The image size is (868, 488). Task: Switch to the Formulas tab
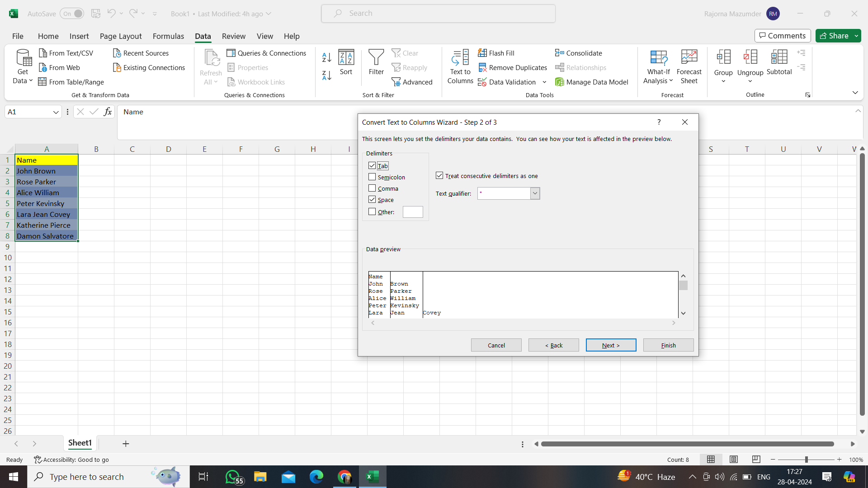[168, 36]
